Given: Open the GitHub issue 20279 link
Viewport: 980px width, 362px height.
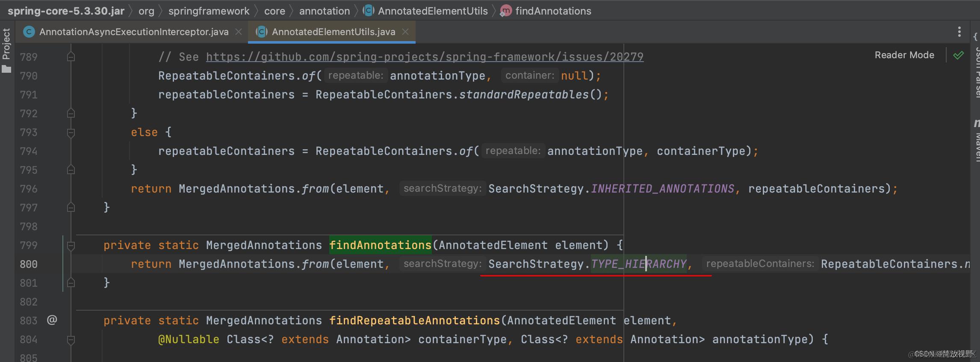Looking at the screenshot, I should [x=425, y=56].
